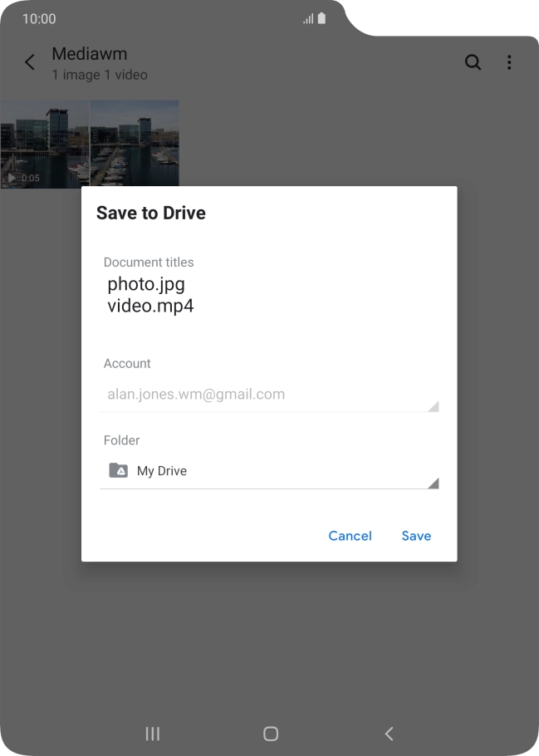The image size is (539, 756).
Task: Play the 0:05 video clip
Action: tap(45, 145)
